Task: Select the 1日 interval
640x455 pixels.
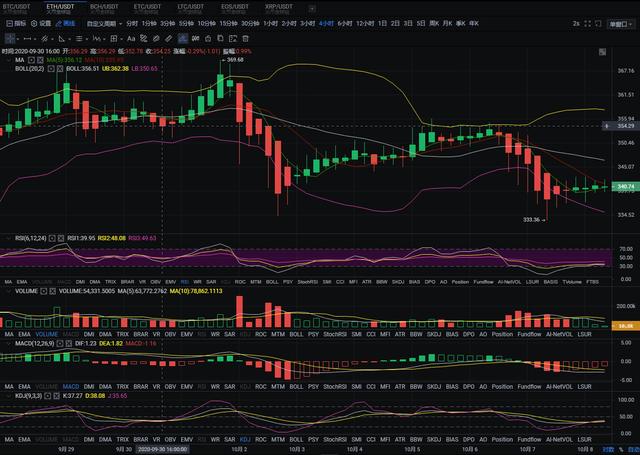Action: (x=382, y=24)
